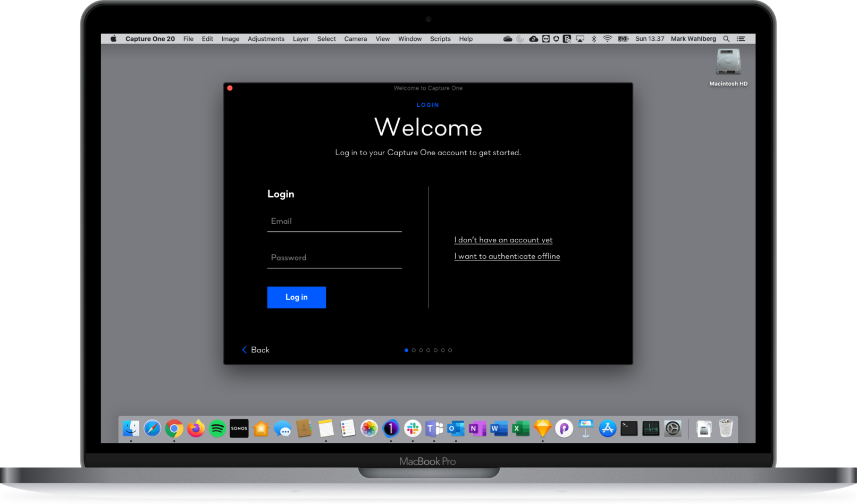Go back using the Back chevron

[x=256, y=349]
